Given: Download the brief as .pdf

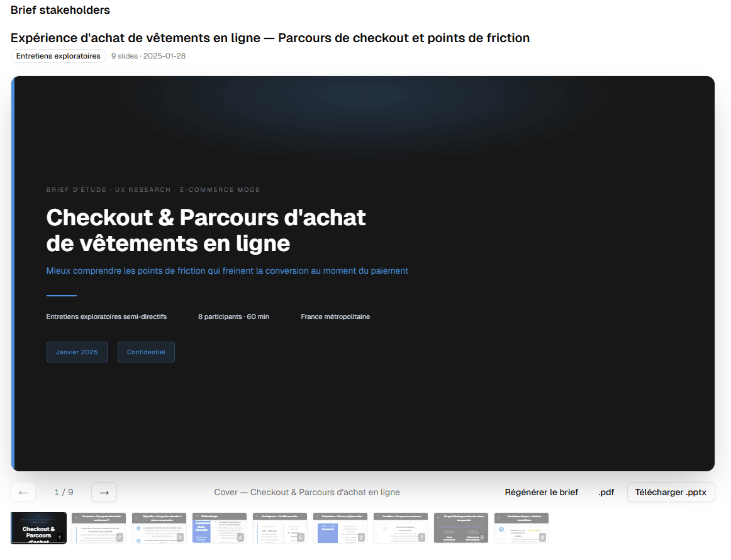Looking at the screenshot, I should (606, 492).
